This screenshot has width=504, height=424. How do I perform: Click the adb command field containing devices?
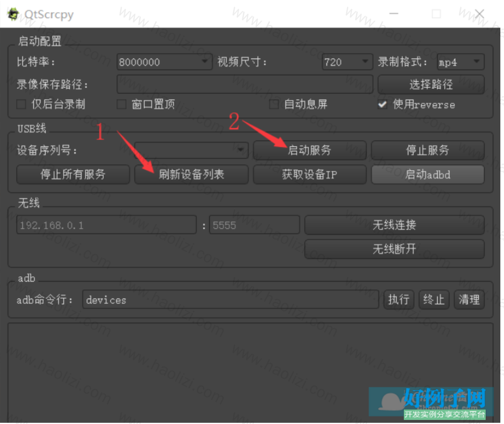point(230,300)
